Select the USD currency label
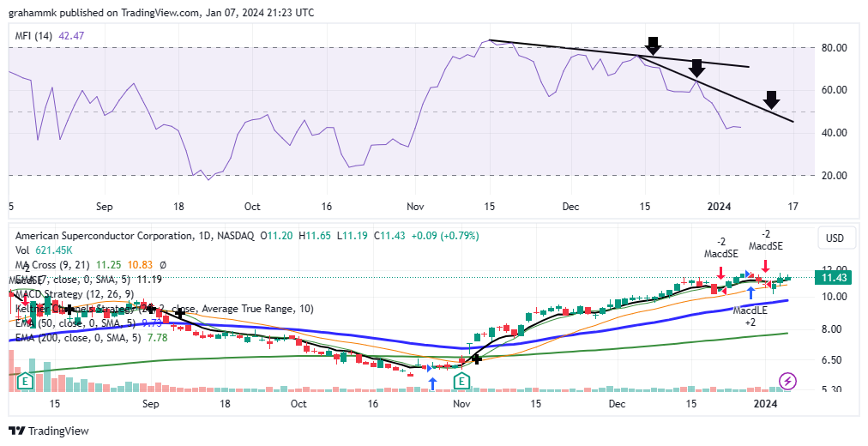Screen dimensions: 868x446 tap(835, 238)
